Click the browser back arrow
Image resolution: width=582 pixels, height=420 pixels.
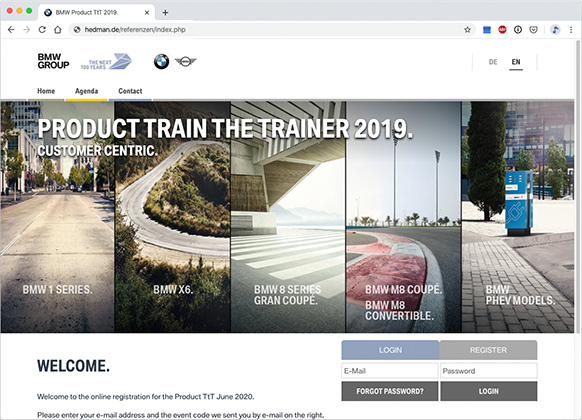pyautogui.click(x=11, y=30)
